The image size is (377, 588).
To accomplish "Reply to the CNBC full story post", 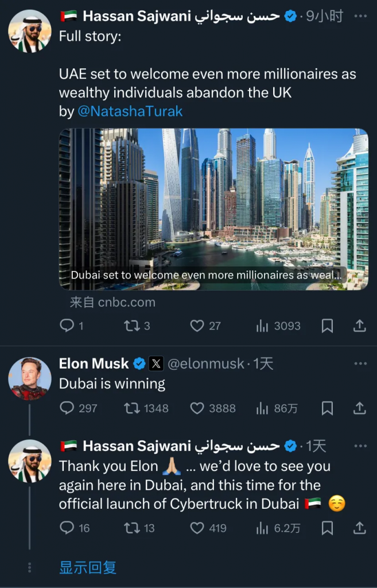I will click(x=67, y=326).
